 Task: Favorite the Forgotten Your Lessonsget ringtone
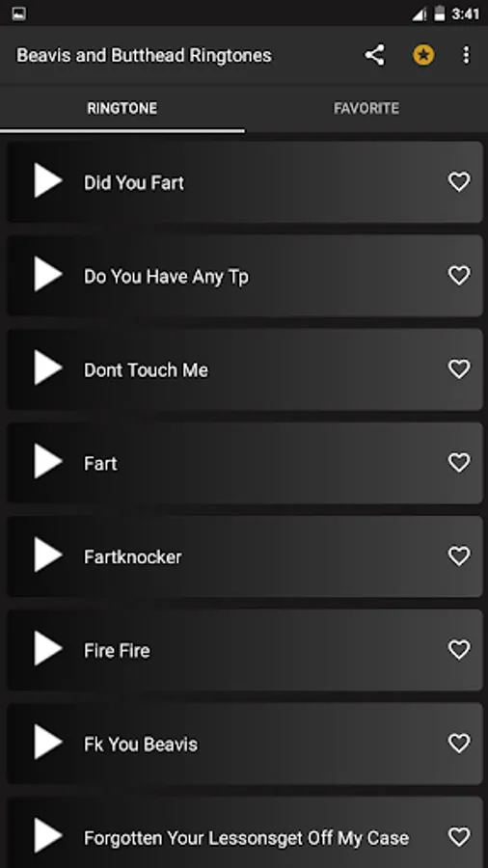[459, 836]
